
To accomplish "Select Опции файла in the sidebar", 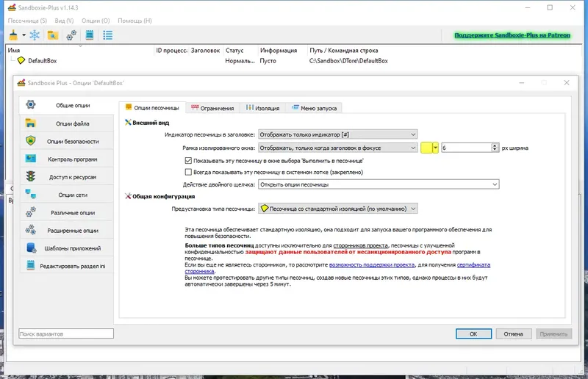I will coord(66,123).
